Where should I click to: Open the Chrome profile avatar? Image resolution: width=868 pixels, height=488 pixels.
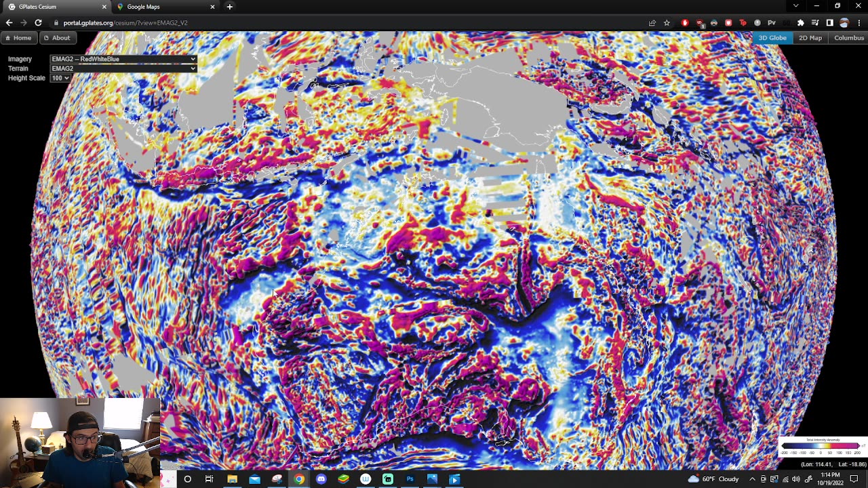pos(844,22)
